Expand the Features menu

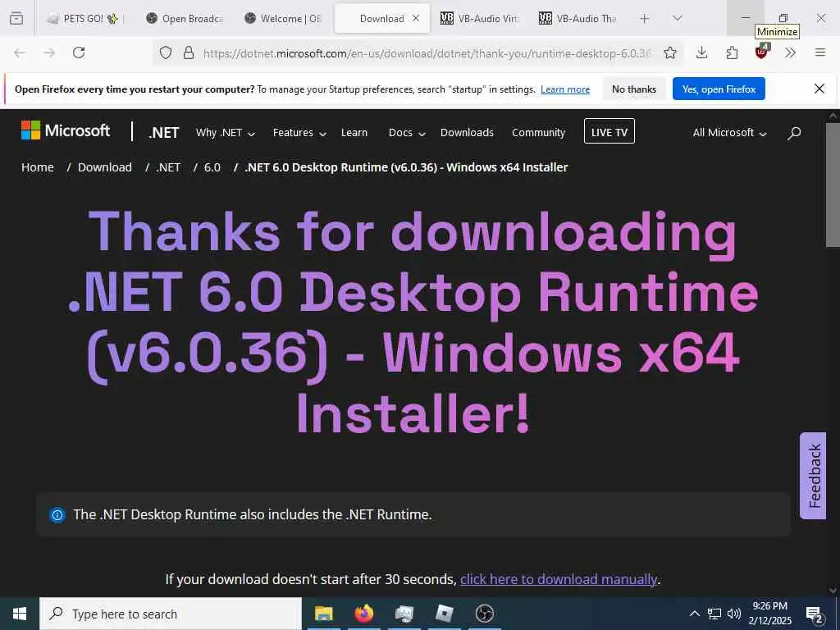point(299,132)
